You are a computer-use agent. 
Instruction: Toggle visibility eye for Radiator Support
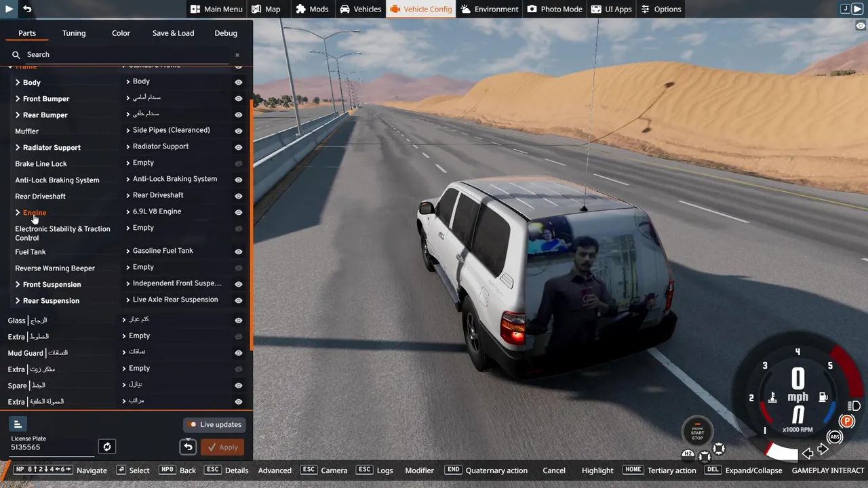click(239, 147)
